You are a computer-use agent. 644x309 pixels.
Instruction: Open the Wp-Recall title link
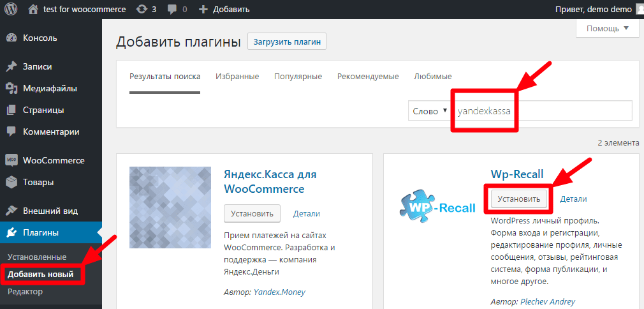517,174
